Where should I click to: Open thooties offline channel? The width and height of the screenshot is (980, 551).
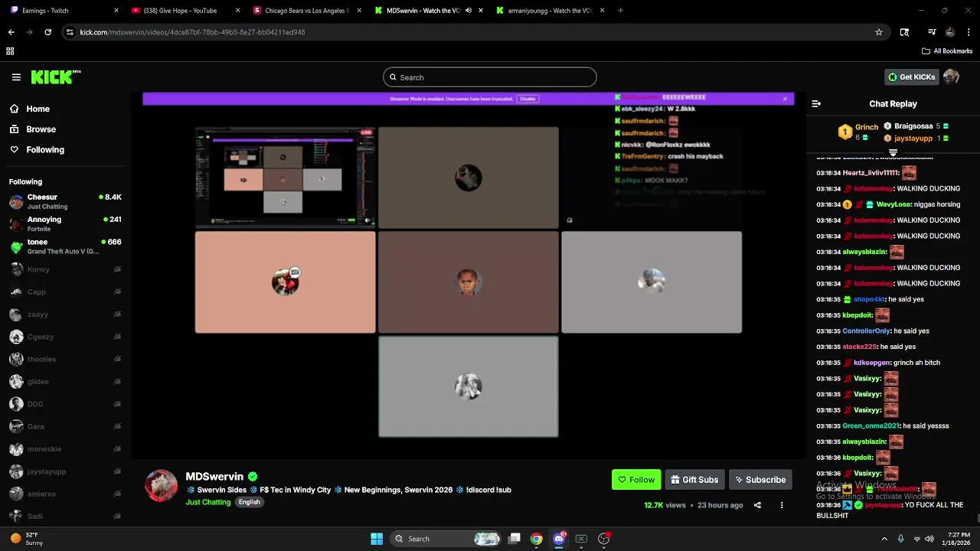[65, 359]
